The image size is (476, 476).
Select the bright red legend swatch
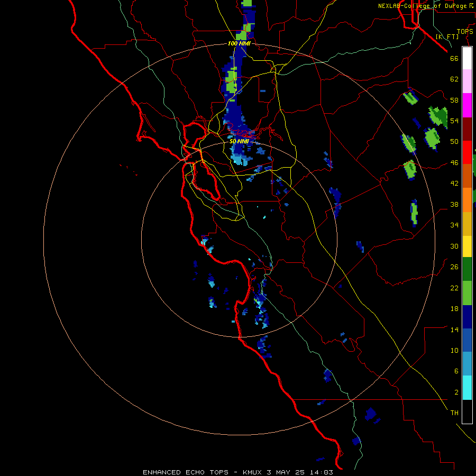(x=467, y=152)
